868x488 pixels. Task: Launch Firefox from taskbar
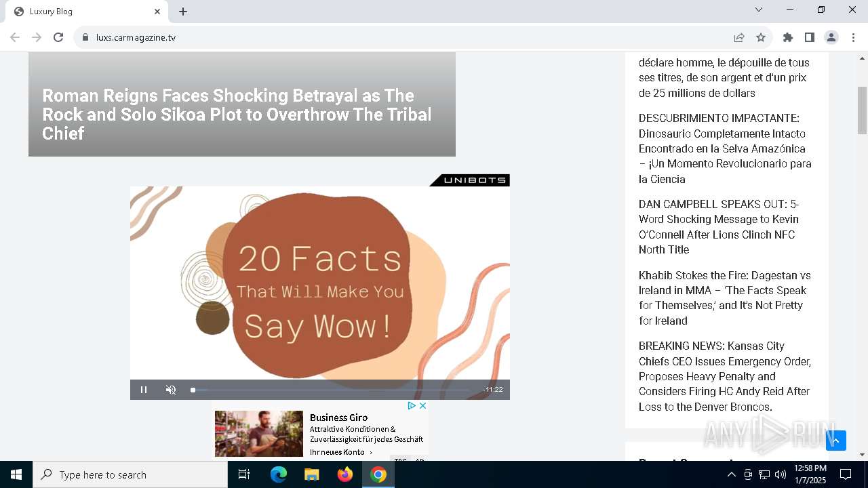click(345, 474)
